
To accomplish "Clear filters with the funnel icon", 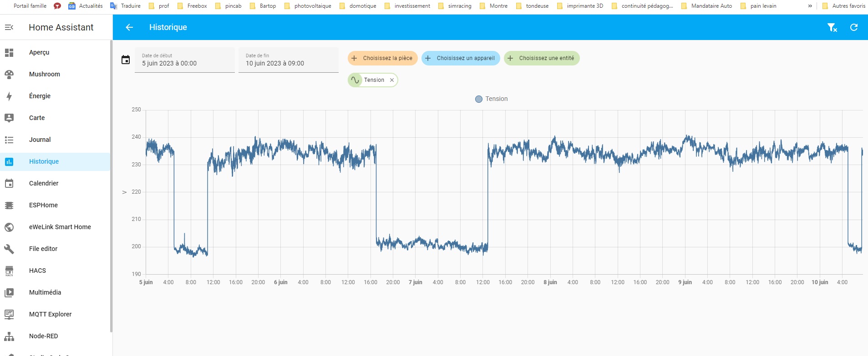I will point(832,27).
